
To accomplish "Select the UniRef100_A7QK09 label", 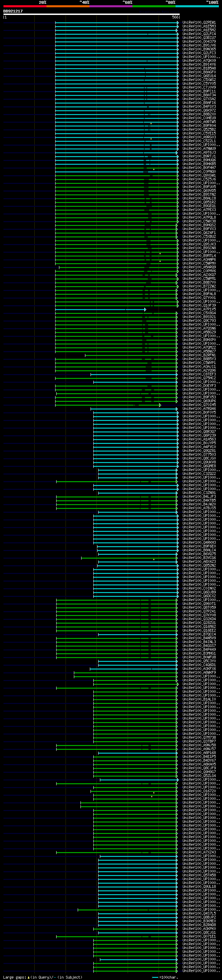I will [199, 60].
